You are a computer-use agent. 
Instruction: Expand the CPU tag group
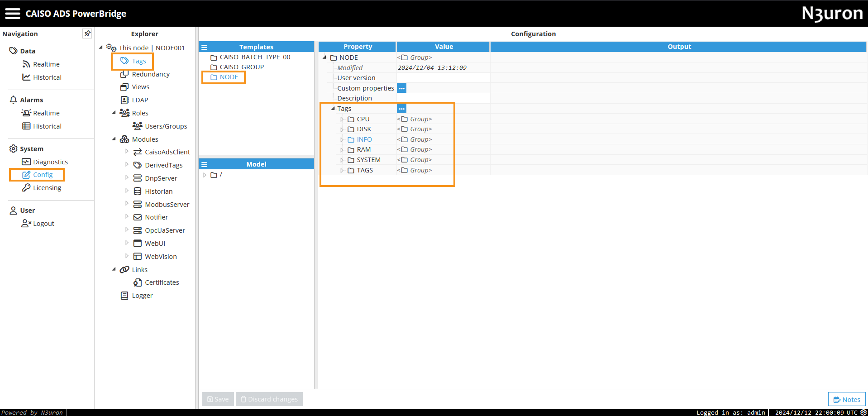[342, 120]
